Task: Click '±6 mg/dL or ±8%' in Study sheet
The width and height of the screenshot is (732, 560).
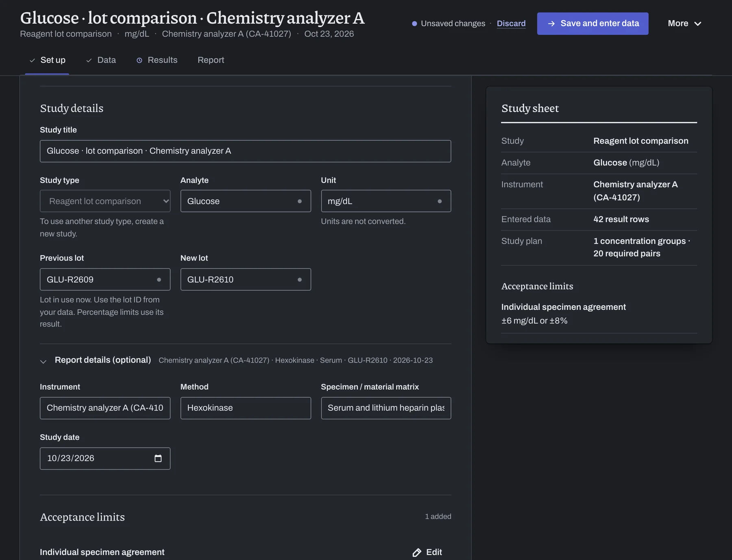Action: [x=534, y=321]
